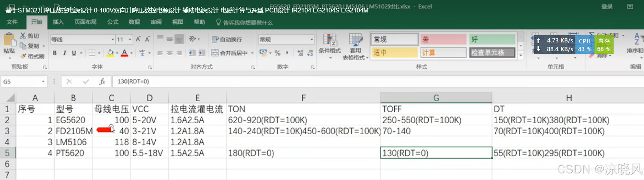Toggle underline formatting U
Image resolution: width=644 pixels, height=180 pixels.
[74, 53]
